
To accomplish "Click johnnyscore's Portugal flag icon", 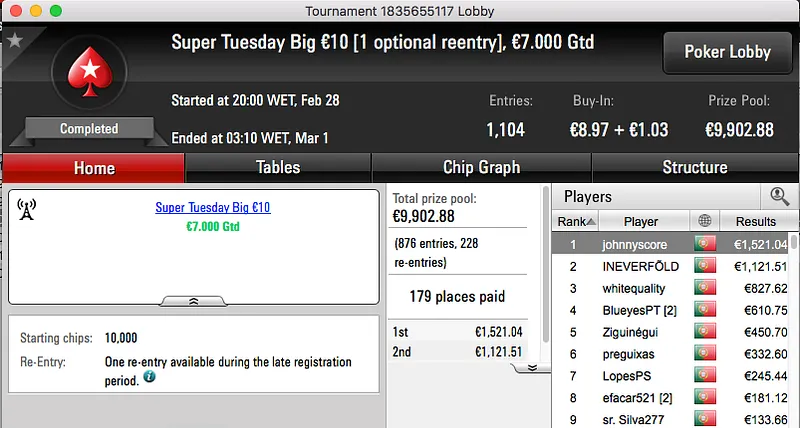I will [705, 243].
